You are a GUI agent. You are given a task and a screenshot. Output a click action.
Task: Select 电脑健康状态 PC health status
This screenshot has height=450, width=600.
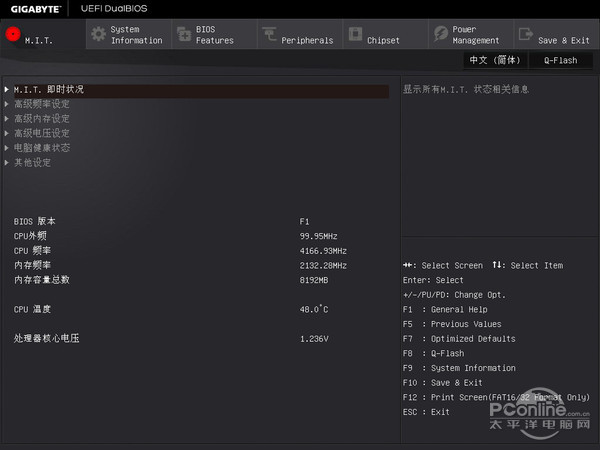(42, 147)
